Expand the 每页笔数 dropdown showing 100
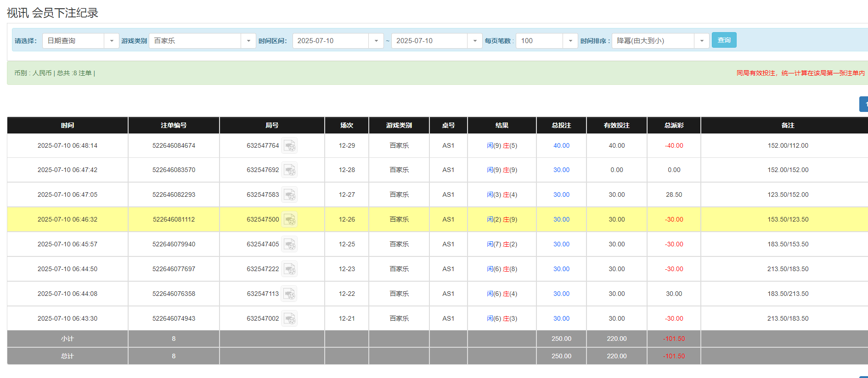868x378 pixels. click(547, 41)
